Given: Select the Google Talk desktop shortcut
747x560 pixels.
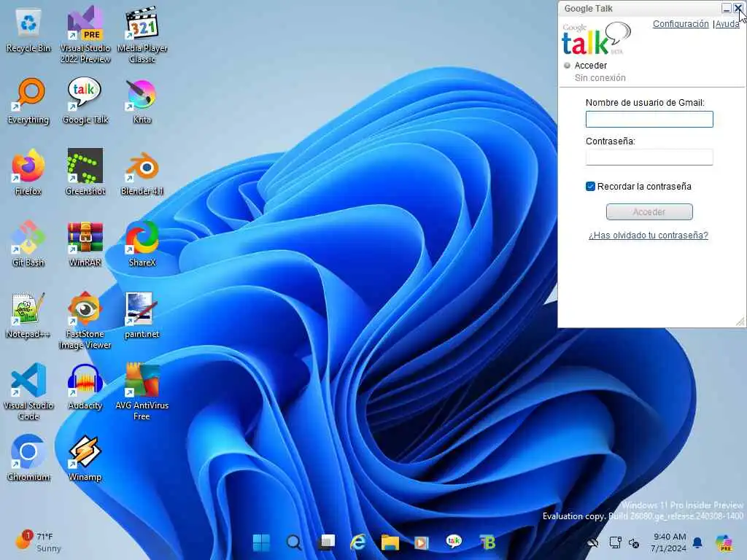Looking at the screenshot, I should point(85,102).
